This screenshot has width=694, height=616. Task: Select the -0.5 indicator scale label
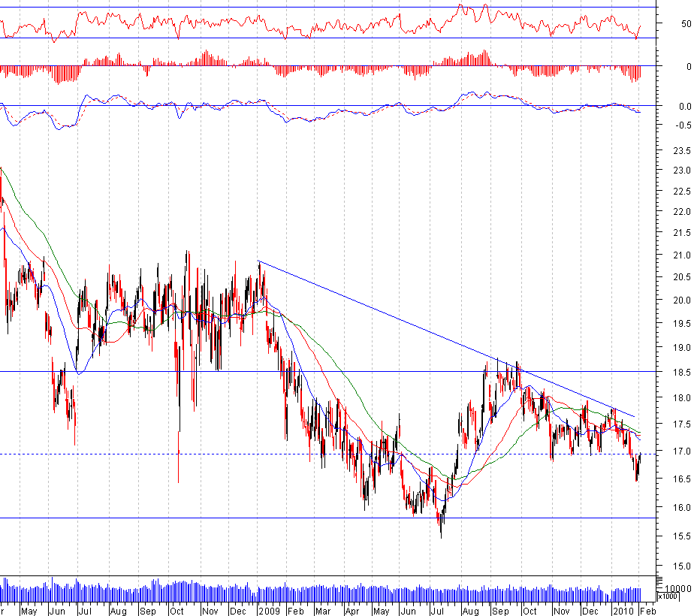click(x=683, y=125)
